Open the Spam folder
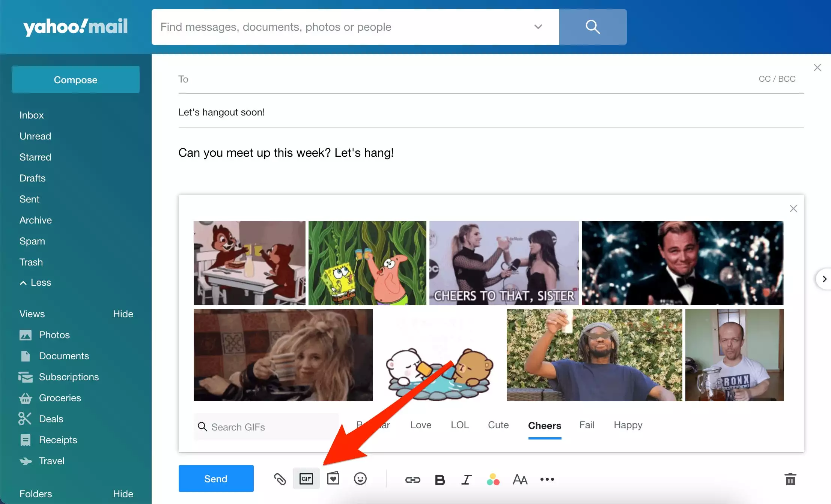 (32, 241)
